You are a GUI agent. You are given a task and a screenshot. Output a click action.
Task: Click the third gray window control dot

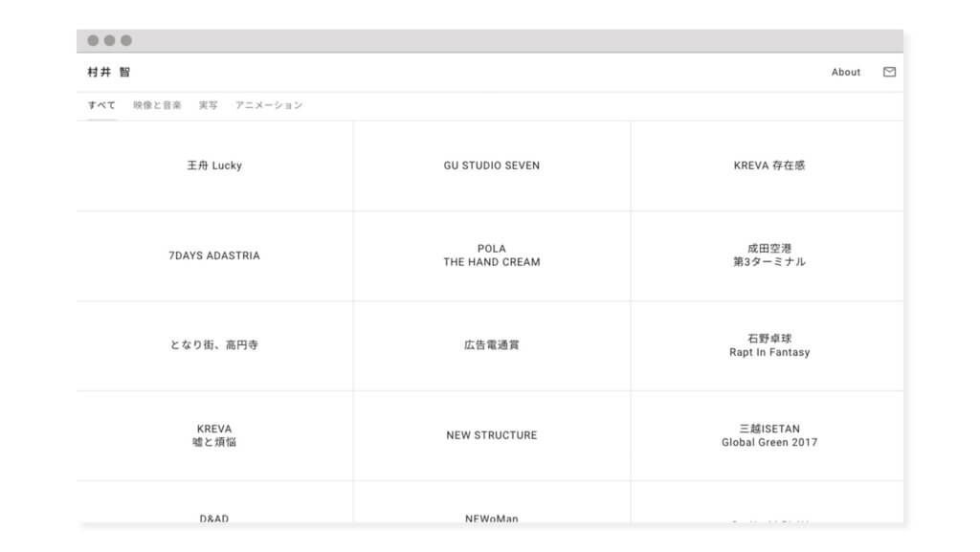126,40
